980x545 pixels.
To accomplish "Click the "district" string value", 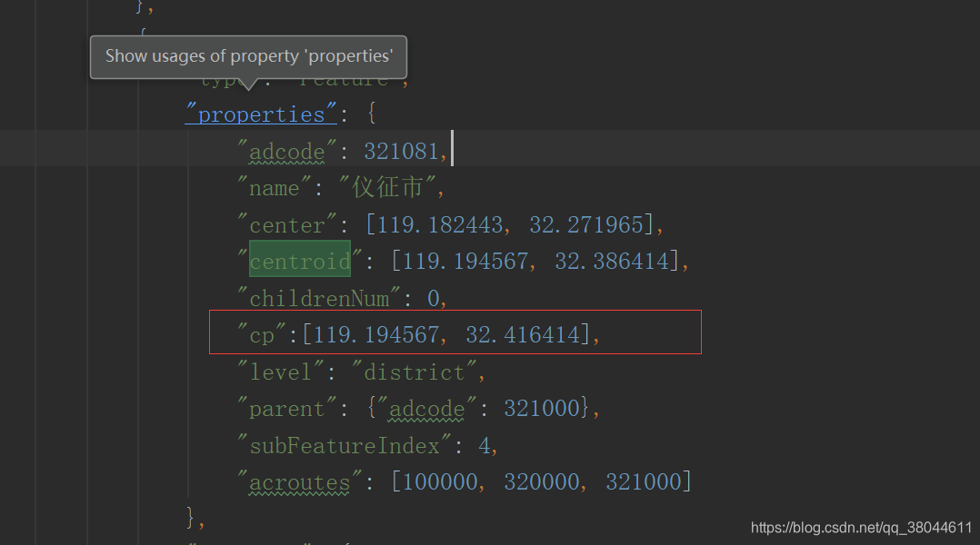I will [x=415, y=372].
